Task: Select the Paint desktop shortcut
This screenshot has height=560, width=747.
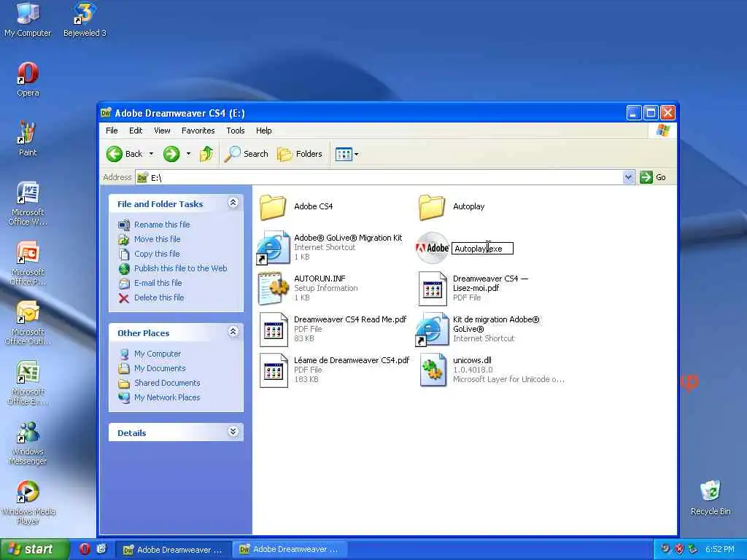Action: coord(28,139)
